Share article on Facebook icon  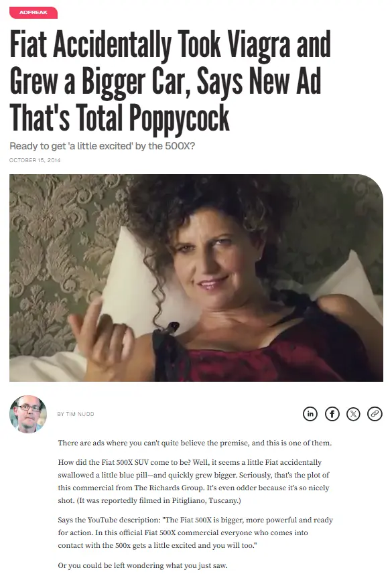[332, 414]
